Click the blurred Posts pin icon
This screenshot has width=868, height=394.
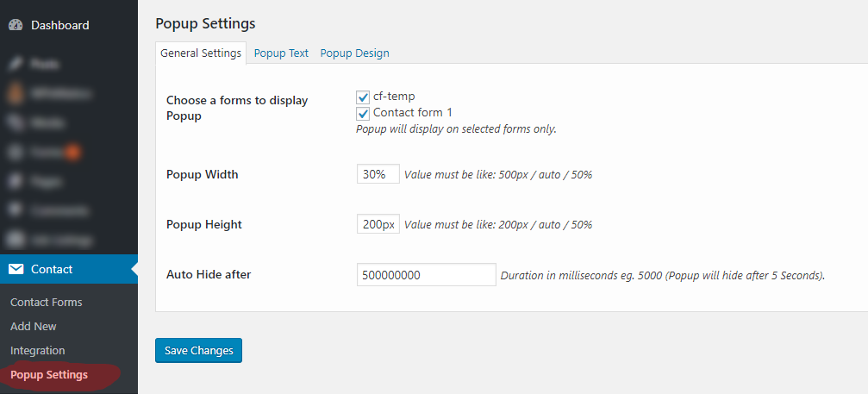click(16, 64)
